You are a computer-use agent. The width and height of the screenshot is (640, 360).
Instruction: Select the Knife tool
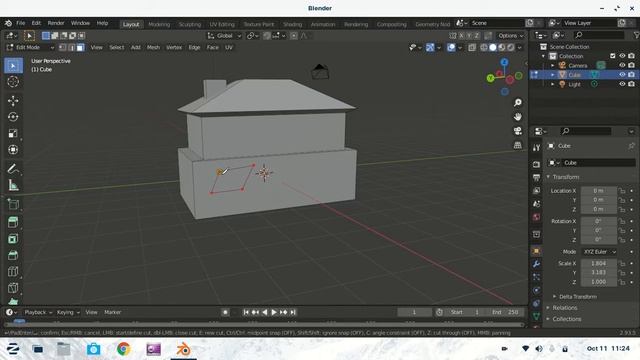tap(13, 288)
